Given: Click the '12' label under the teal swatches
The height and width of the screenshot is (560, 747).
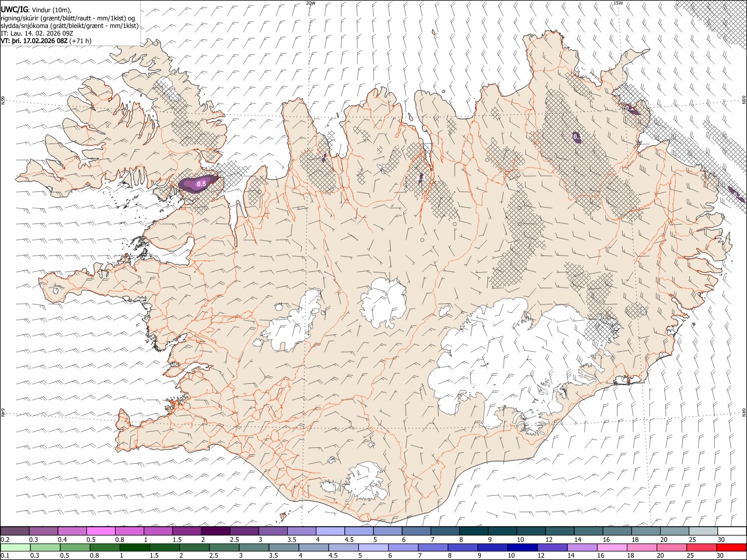Looking at the screenshot, I should (x=549, y=539).
